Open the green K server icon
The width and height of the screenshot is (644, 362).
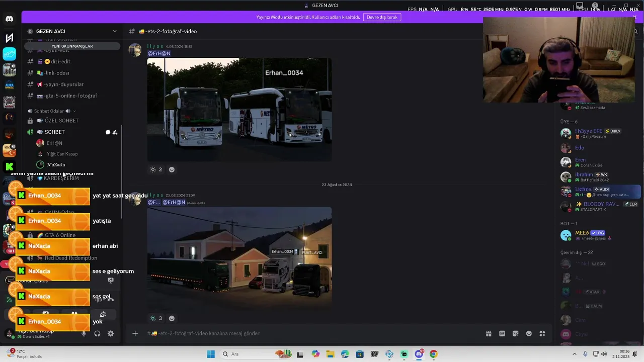(x=9, y=166)
